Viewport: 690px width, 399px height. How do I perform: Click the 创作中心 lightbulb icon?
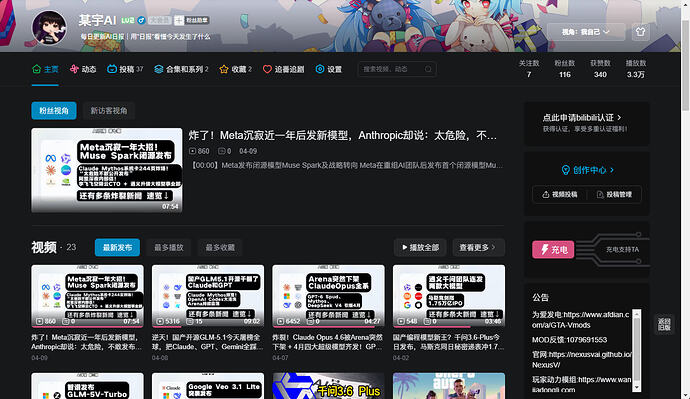[x=566, y=170]
